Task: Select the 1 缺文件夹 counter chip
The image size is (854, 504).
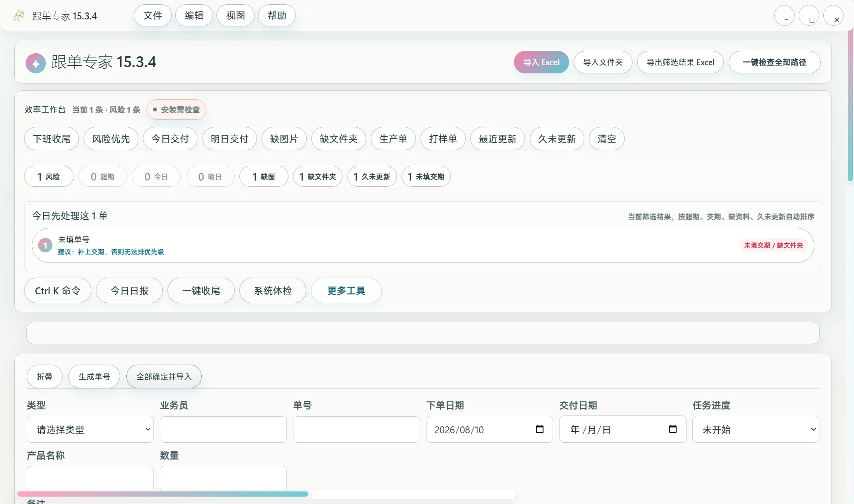Action: (x=318, y=177)
